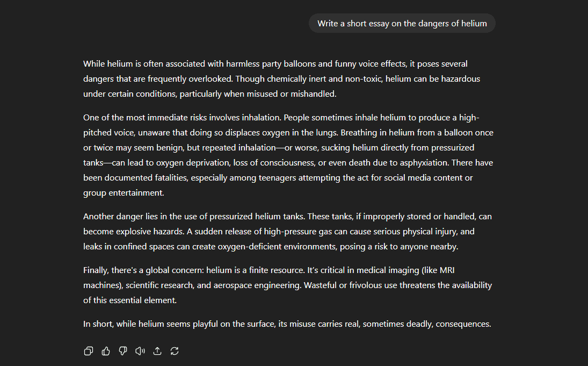588x366 pixels.
Task: Click the text "MRI" in the fourth paragraph
Action: click(x=447, y=270)
